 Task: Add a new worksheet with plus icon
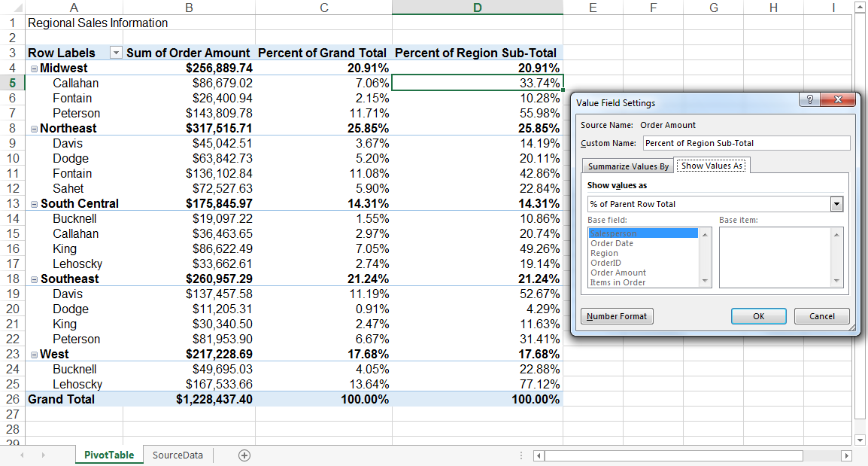[244, 455]
